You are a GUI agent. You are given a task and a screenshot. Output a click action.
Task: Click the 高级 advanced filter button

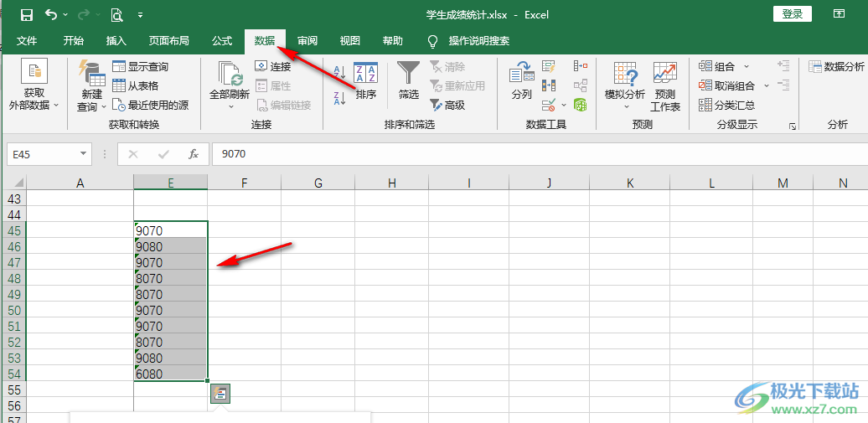pos(448,105)
